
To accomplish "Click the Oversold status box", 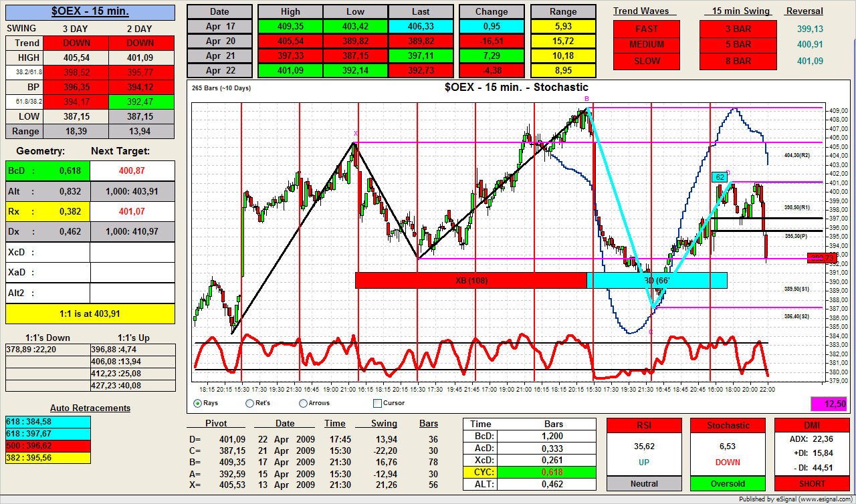I will pyautogui.click(x=728, y=483).
